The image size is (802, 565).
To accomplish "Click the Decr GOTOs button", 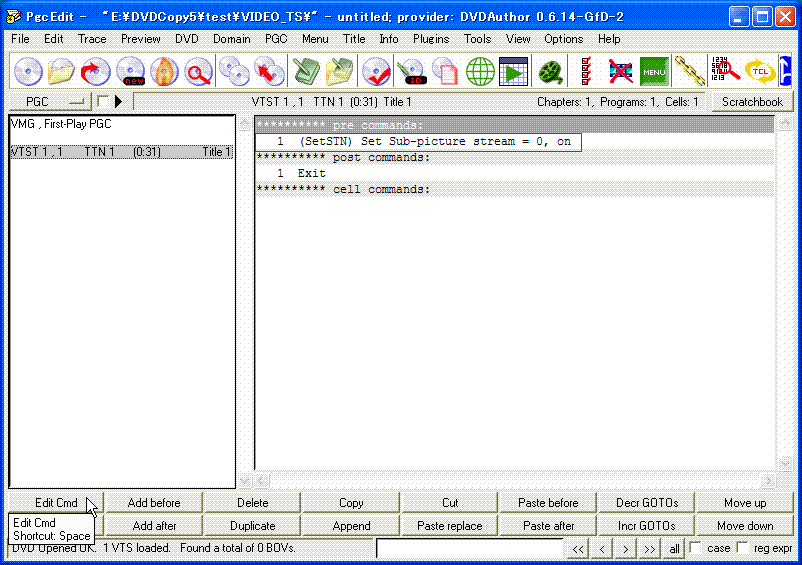I will tap(647, 503).
